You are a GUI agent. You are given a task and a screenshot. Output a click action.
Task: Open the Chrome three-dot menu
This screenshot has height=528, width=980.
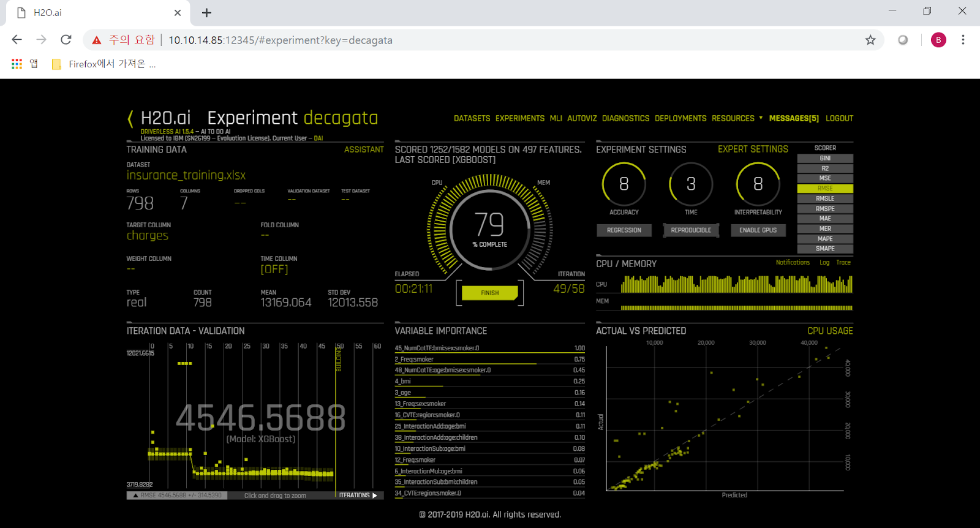(x=963, y=40)
